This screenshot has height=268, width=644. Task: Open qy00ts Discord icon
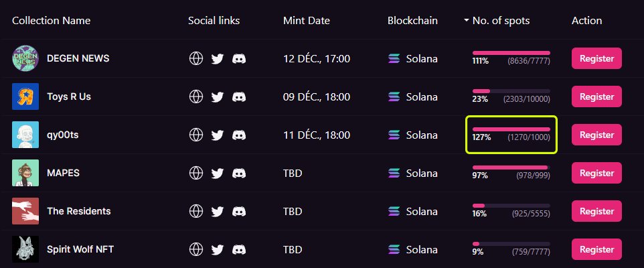(x=239, y=135)
